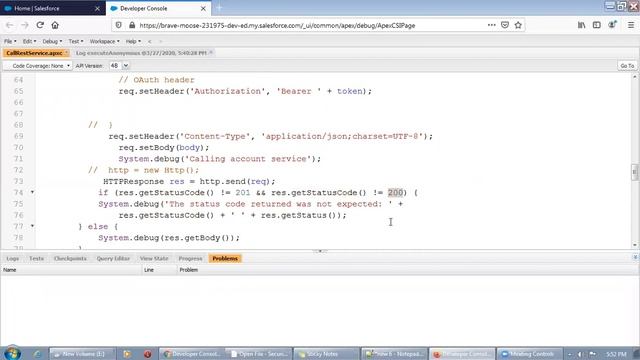The image size is (640, 360).
Task: Expand the API Version dropdown arrow
Action: tap(126, 66)
